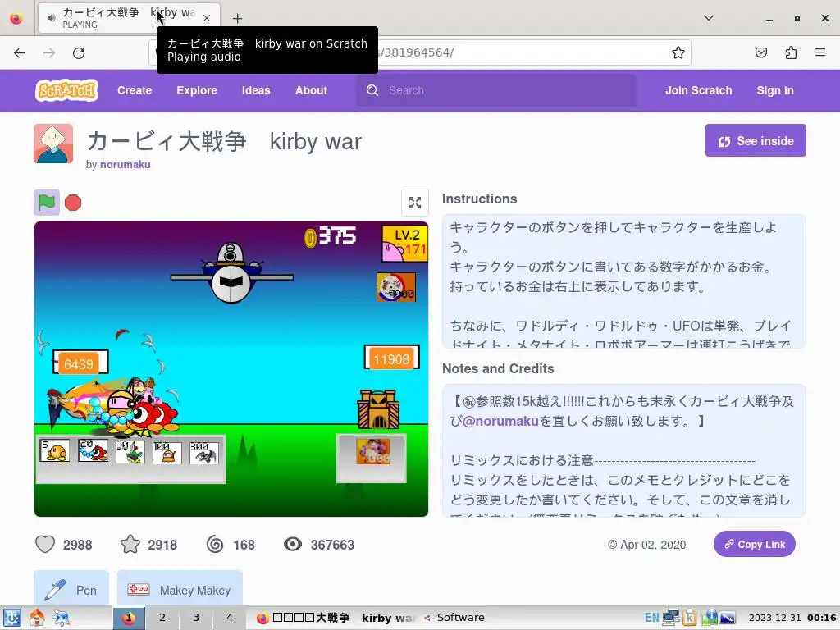Open the About page
The height and width of the screenshot is (630, 840).
[311, 90]
